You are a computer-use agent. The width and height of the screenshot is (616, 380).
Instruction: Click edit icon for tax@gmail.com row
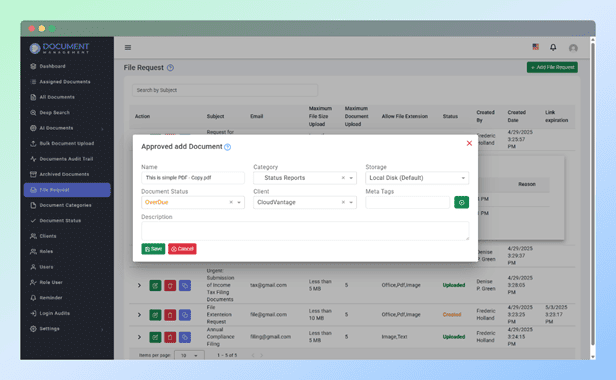pyautogui.click(x=155, y=285)
